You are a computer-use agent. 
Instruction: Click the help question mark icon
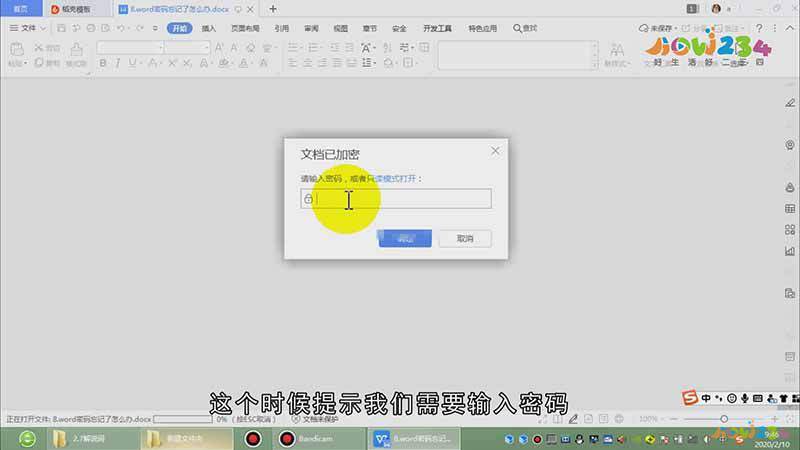pos(759,28)
